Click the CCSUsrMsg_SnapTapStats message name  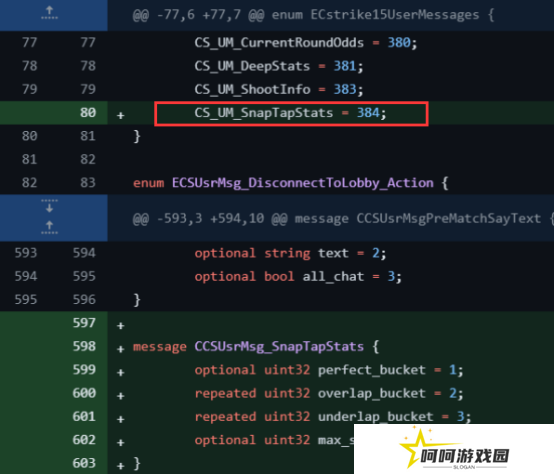(279, 346)
